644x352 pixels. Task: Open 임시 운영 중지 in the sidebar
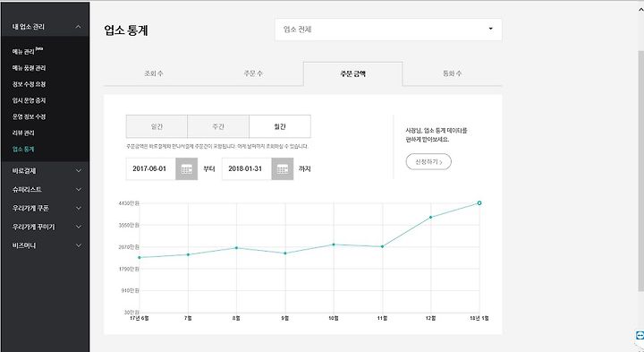click(x=29, y=100)
